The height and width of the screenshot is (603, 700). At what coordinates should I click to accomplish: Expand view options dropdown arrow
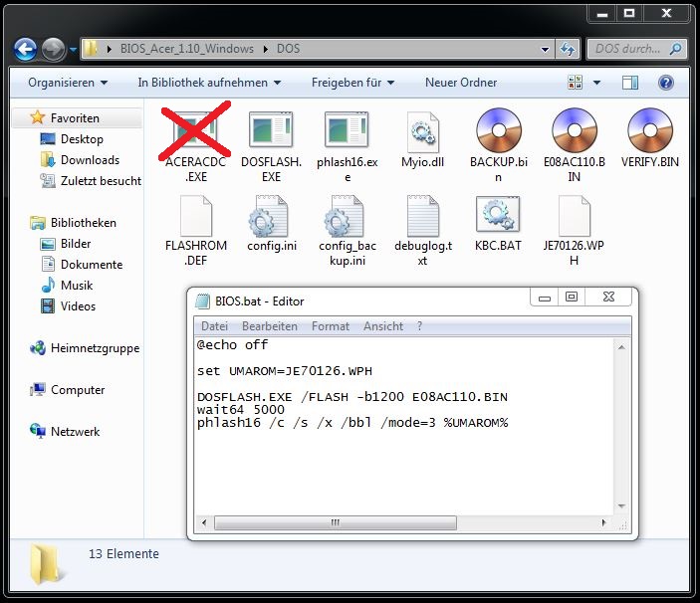(596, 83)
